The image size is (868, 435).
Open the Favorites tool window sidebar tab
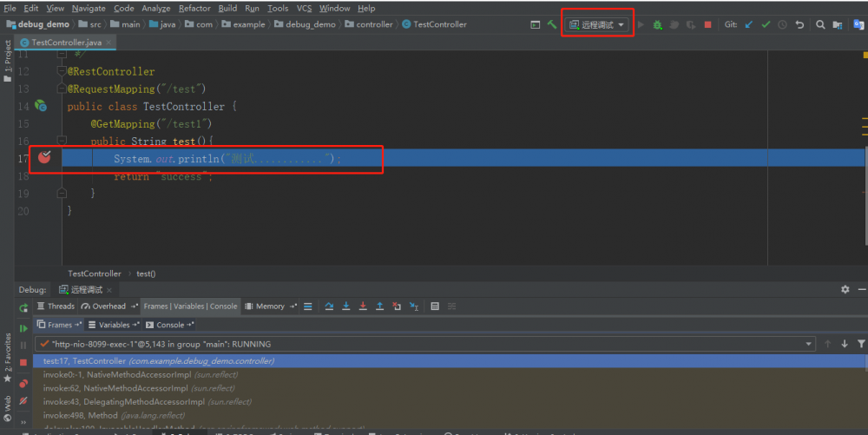tap(7, 358)
